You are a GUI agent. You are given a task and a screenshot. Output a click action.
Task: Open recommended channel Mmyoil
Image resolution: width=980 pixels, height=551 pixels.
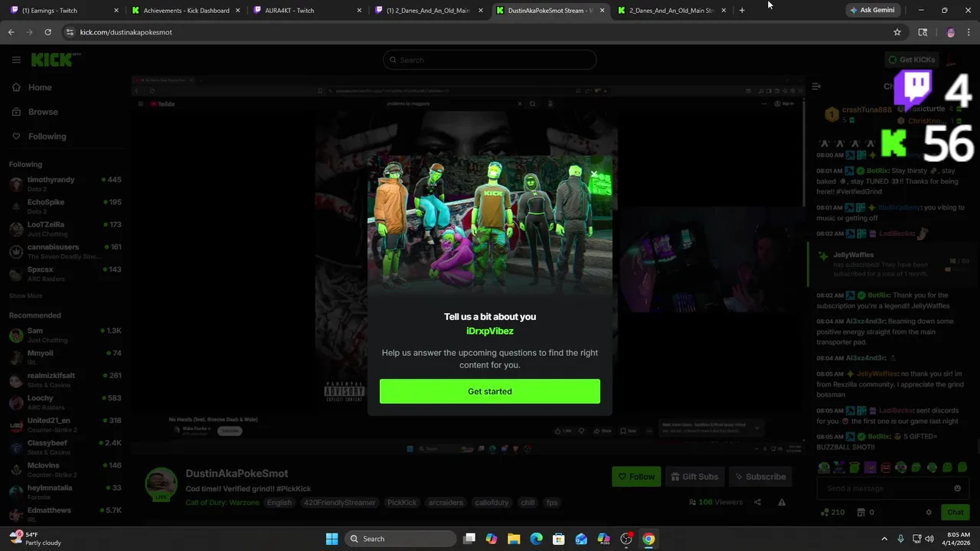[x=65, y=357]
